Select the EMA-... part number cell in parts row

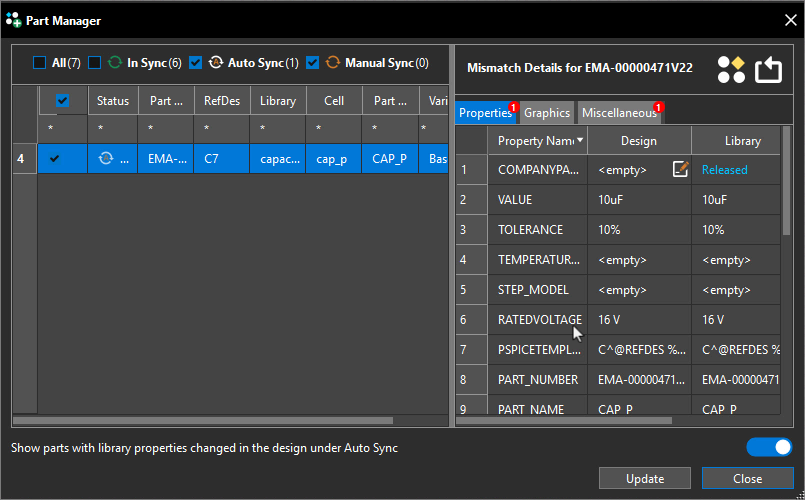tap(166, 159)
